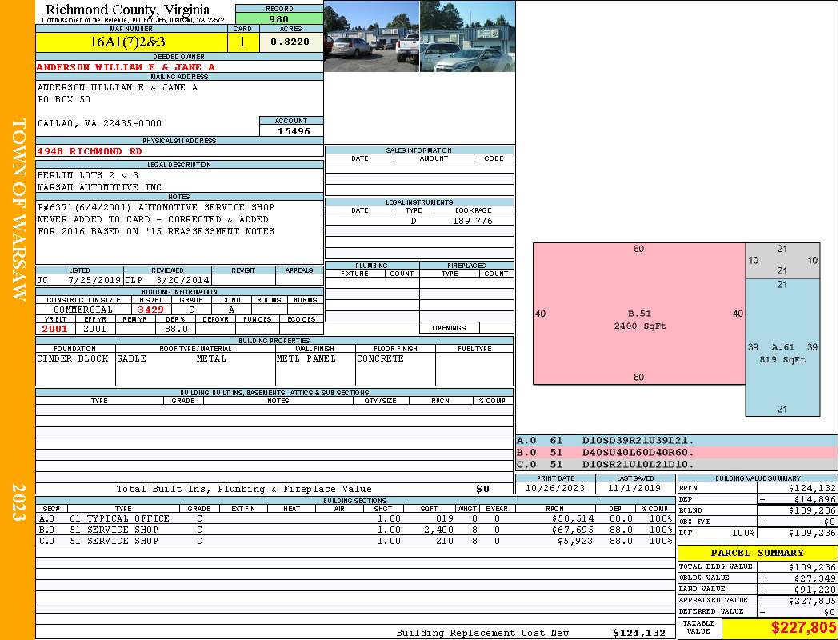The width and height of the screenshot is (840, 640).
Task: Select appraised value $227,805
Action: tap(812, 601)
